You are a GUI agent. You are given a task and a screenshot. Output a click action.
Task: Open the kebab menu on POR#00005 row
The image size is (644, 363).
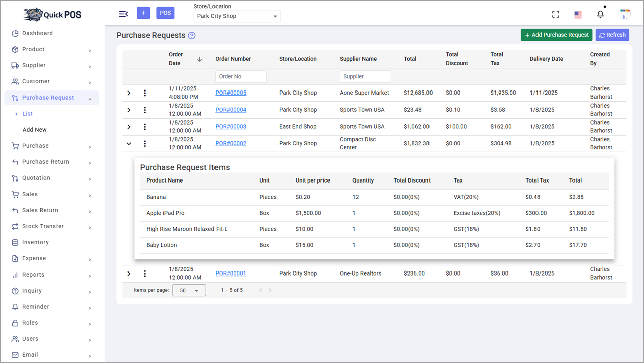145,93
